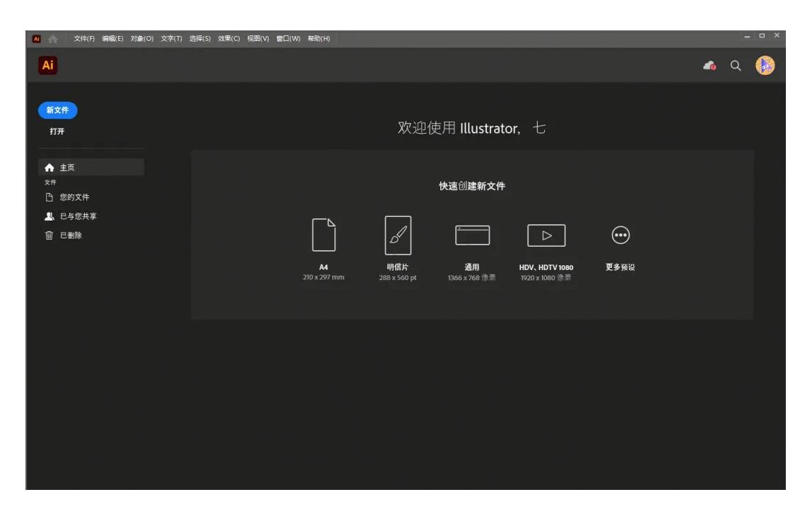Select the 通用 web preset icon
812x521 pixels.
pos(472,235)
